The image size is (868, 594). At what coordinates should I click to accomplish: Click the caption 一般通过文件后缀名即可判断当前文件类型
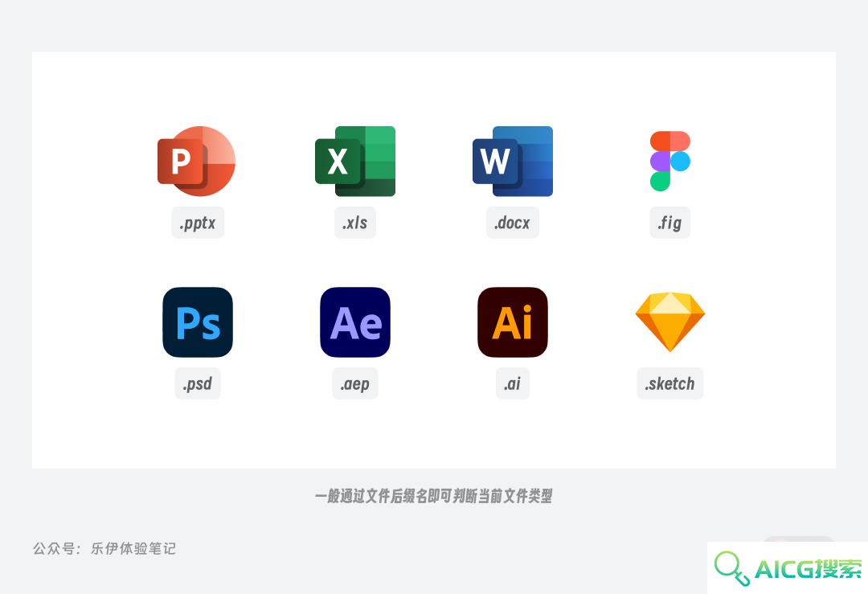click(434, 496)
